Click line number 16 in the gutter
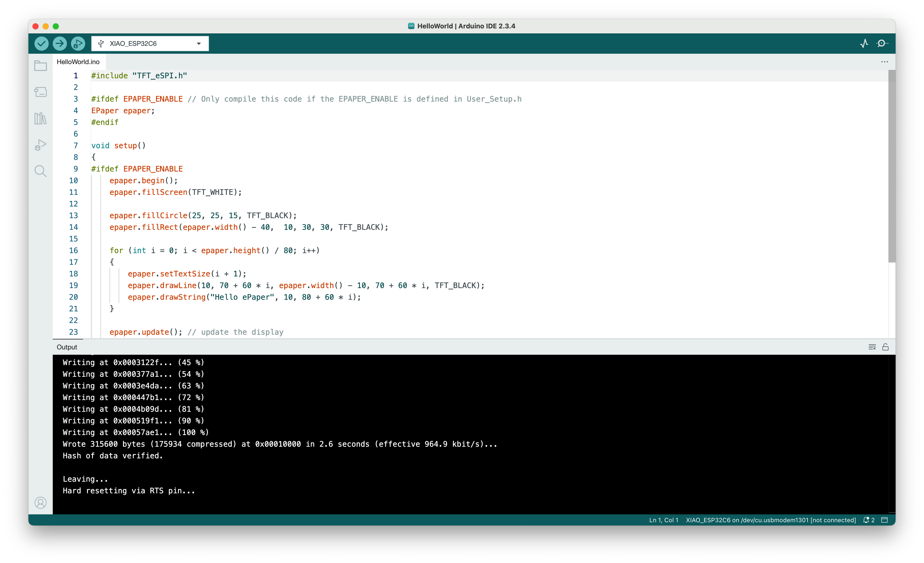This screenshot has width=924, height=563. point(74,250)
